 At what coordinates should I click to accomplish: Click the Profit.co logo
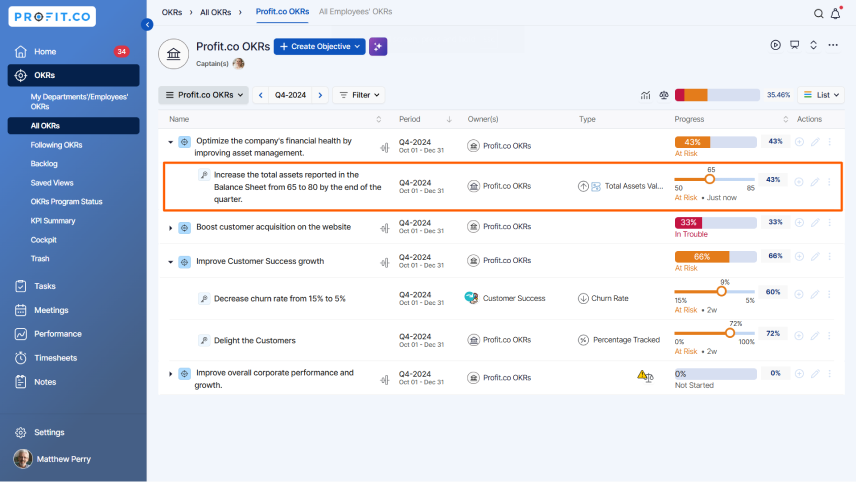tap(52, 17)
